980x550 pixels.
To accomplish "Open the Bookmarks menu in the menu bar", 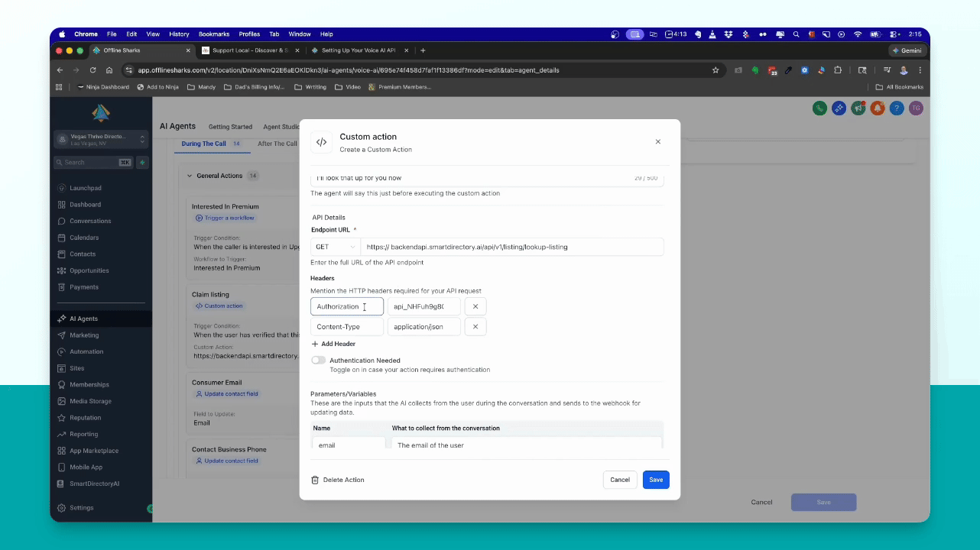I will 214,34.
